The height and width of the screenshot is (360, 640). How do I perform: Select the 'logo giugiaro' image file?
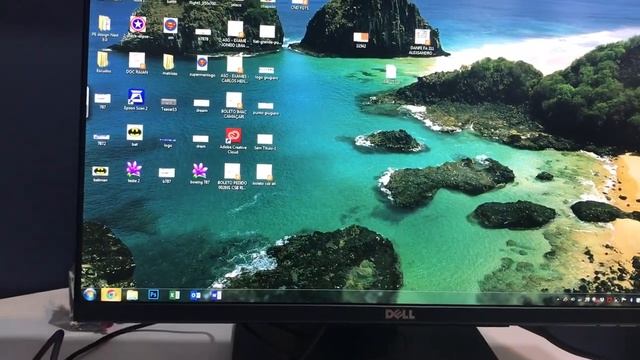tap(267, 73)
